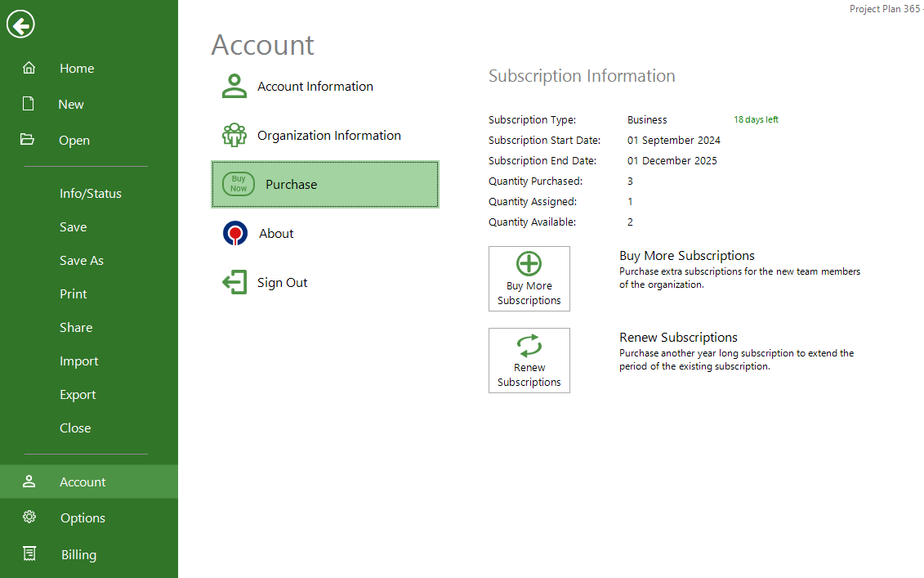
Task: Click the Sign Out arrow icon
Action: click(x=234, y=282)
